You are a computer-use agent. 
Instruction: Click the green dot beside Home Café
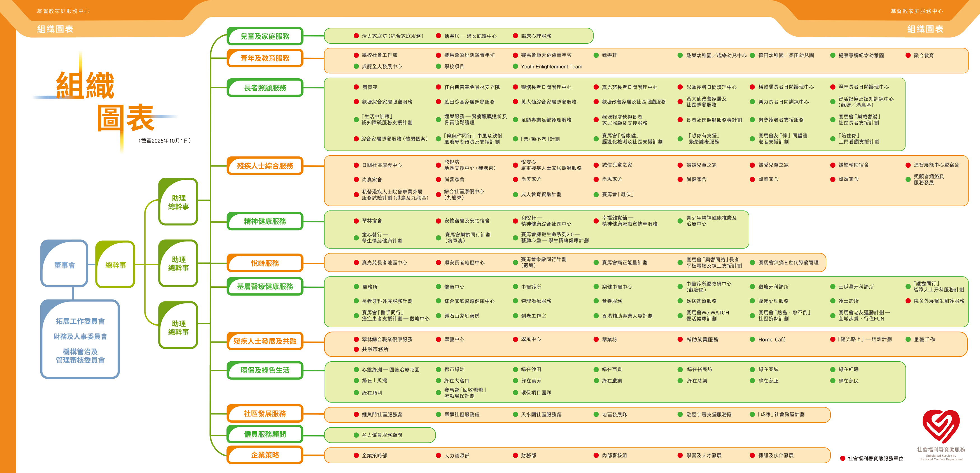coord(752,339)
